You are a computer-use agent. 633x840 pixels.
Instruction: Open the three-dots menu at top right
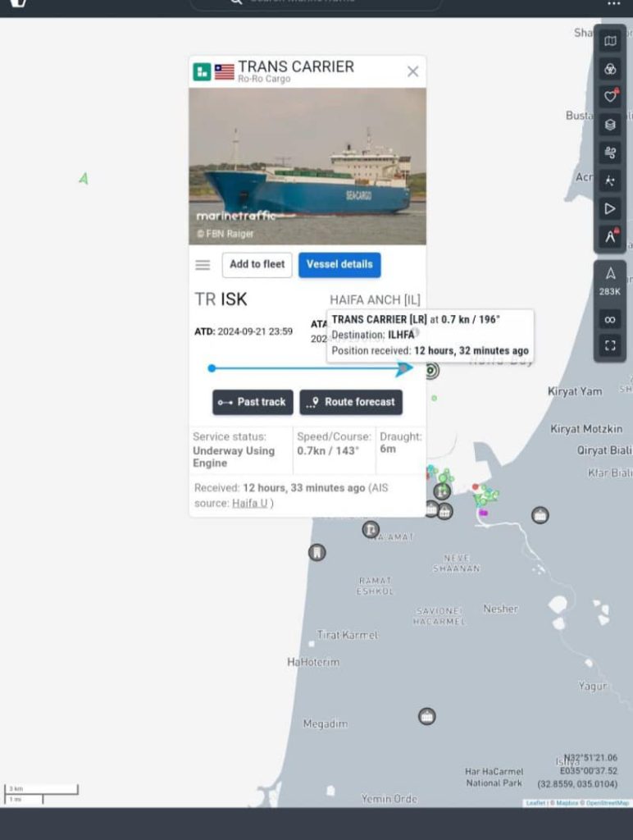point(613,4)
